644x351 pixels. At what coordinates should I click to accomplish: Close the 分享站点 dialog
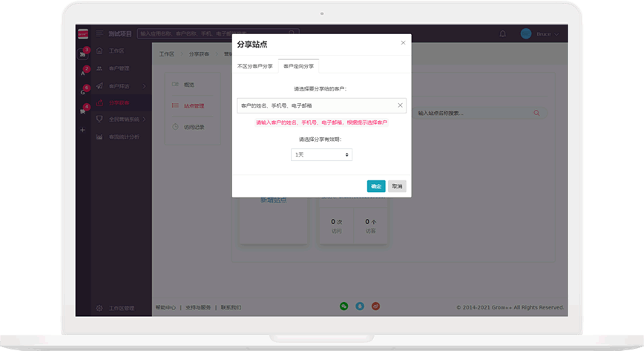point(403,43)
